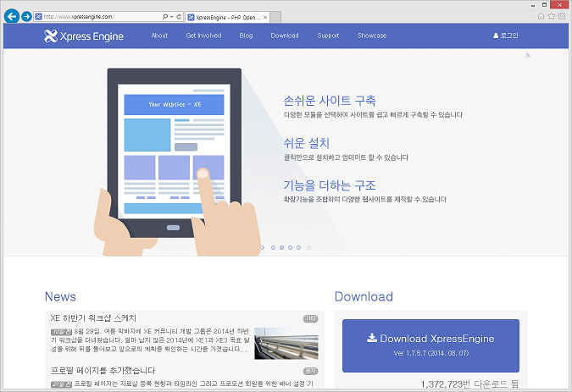Go forward with the browser forward arrow
The image size is (572, 392).
point(26,16)
